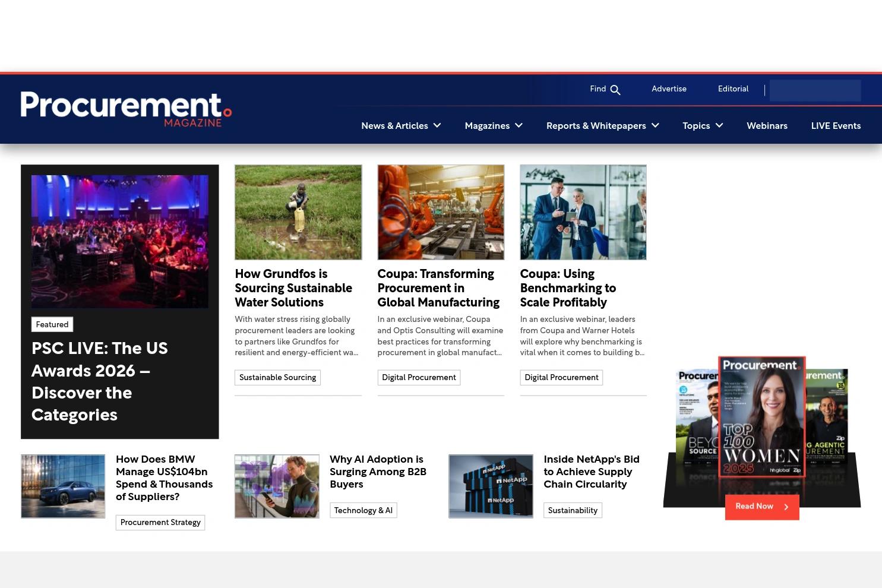Click the 'Coupa and Warner Hotels' summary text

[582, 336]
